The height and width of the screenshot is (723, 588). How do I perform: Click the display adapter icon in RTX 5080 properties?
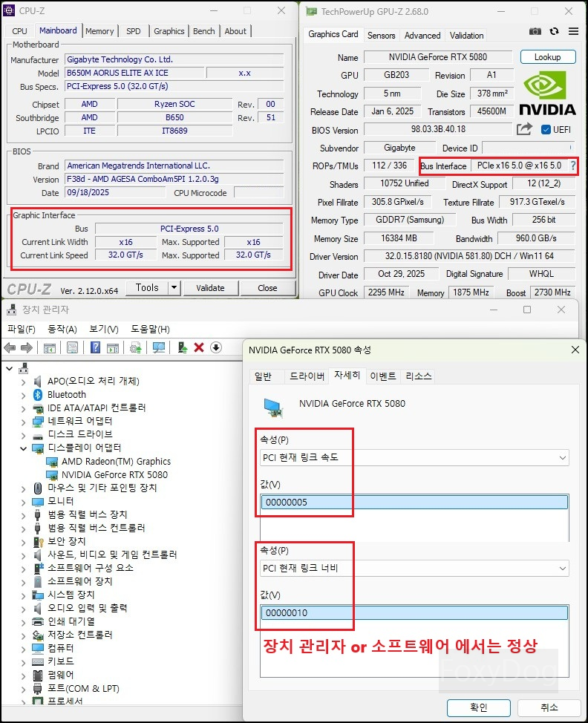(273, 408)
